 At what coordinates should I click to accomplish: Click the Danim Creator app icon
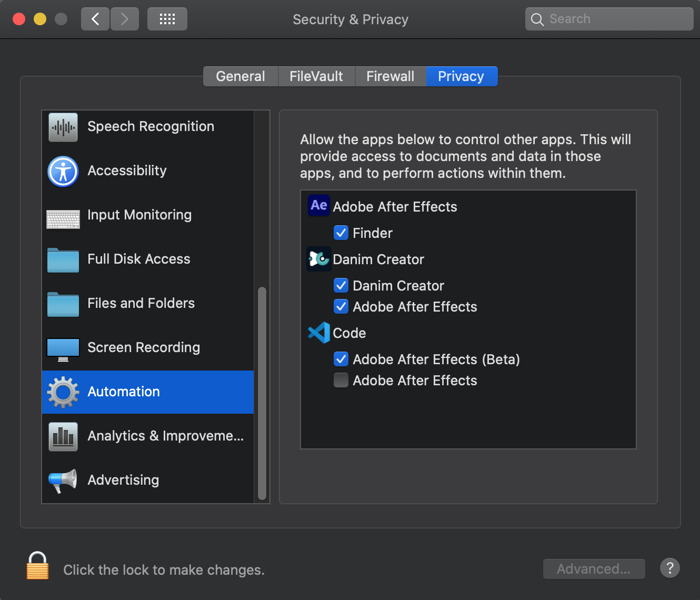tap(319, 259)
